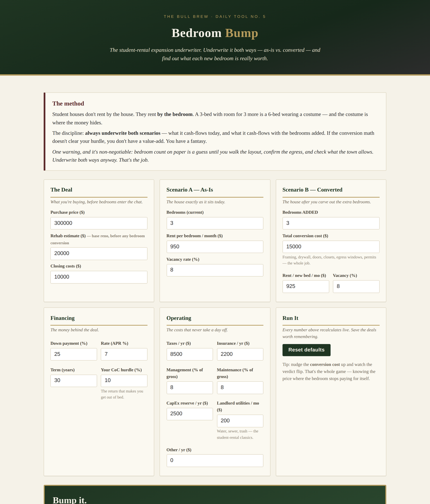The image size is (430, 504).
Task: Select the Bedrooms ADDED input
Action: tap(331, 223)
